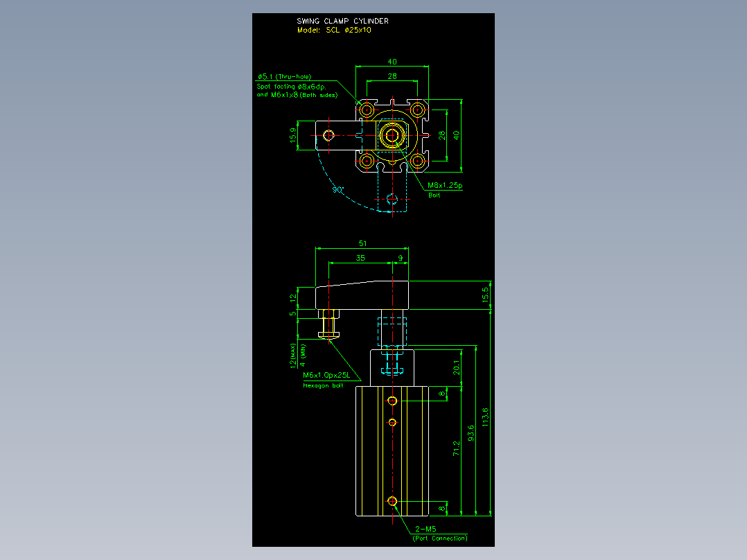Viewport: 747px width, 560px height.
Task: Select the '51' overall arm length dimension
Action: [x=362, y=243]
